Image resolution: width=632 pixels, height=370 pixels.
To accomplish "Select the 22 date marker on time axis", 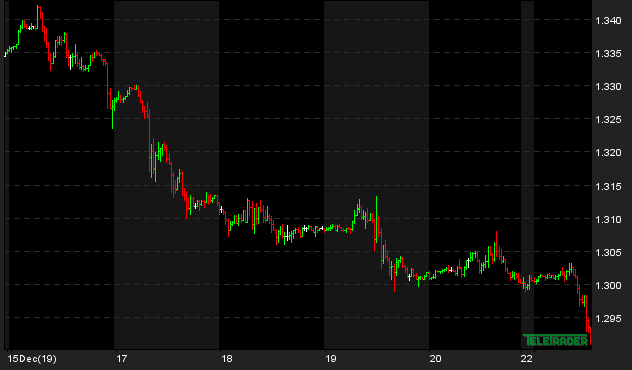I will click(x=526, y=359).
